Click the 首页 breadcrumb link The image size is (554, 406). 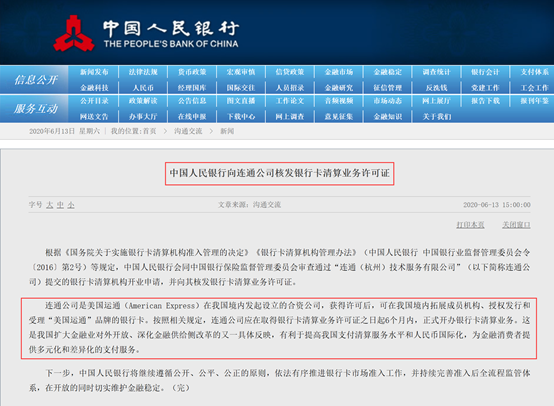point(149,131)
